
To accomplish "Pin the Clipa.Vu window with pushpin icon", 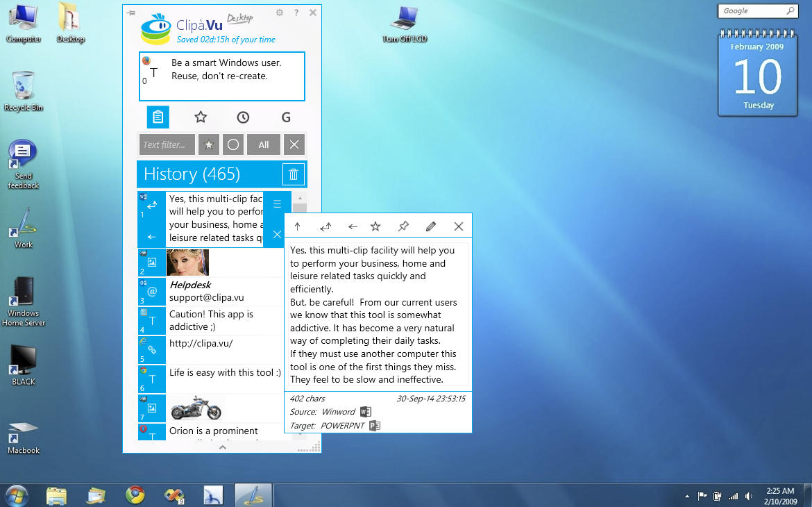I will pos(131,13).
